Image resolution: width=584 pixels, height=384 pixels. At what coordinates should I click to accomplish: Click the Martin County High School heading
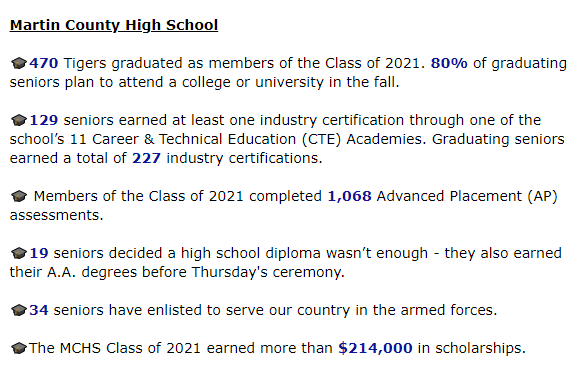click(x=114, y=25)
